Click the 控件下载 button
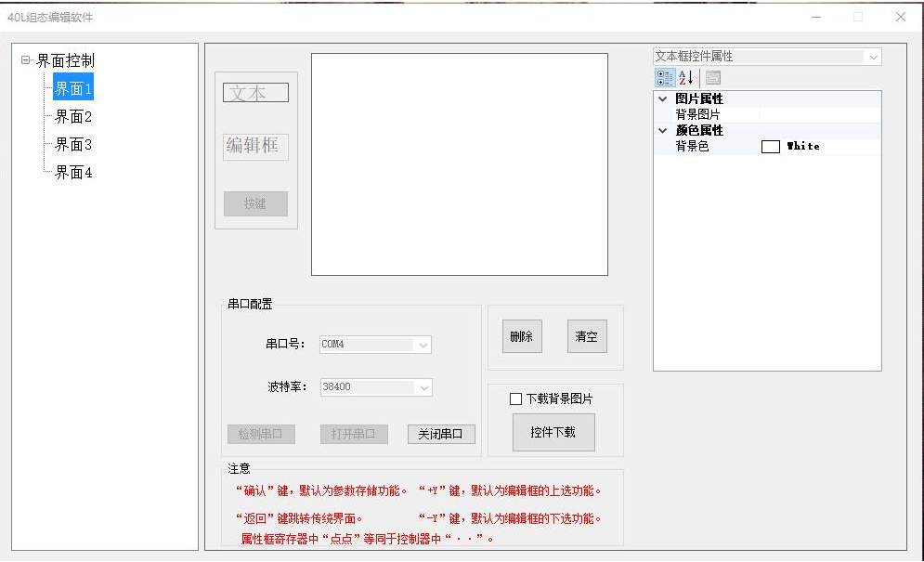The width and height of the screenshot is (924, 562). tap(553, 432)
